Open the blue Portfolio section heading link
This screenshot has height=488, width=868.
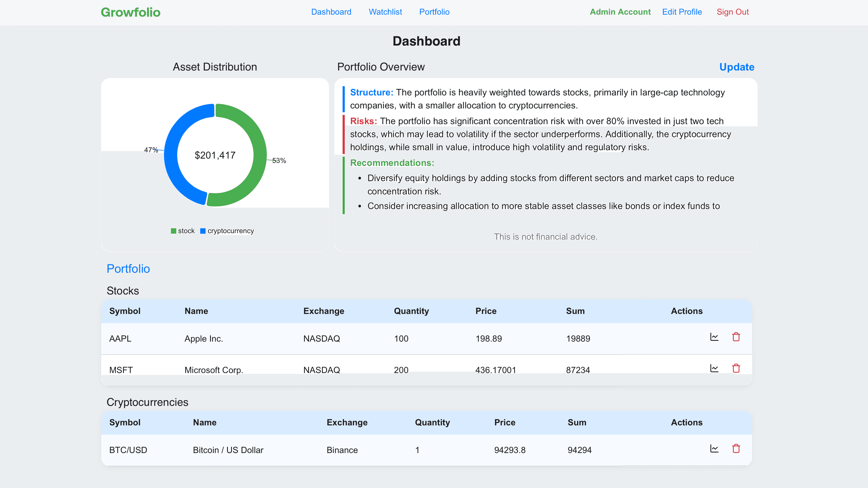point(128,269)
